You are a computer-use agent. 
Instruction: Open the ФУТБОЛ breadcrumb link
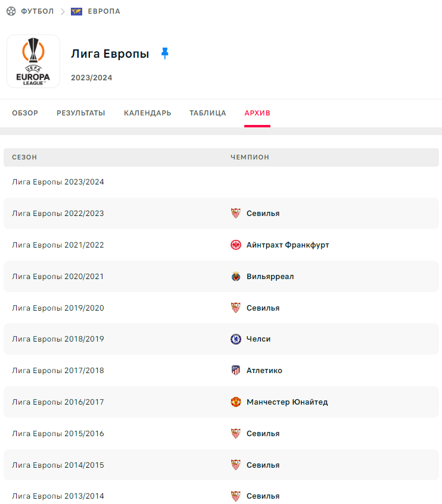point(38,11)
